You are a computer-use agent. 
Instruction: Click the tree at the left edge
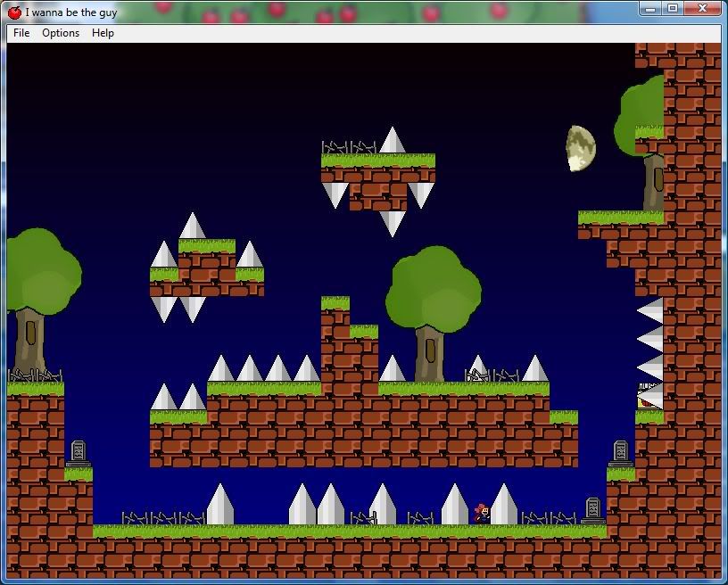[x=42, y=301]
